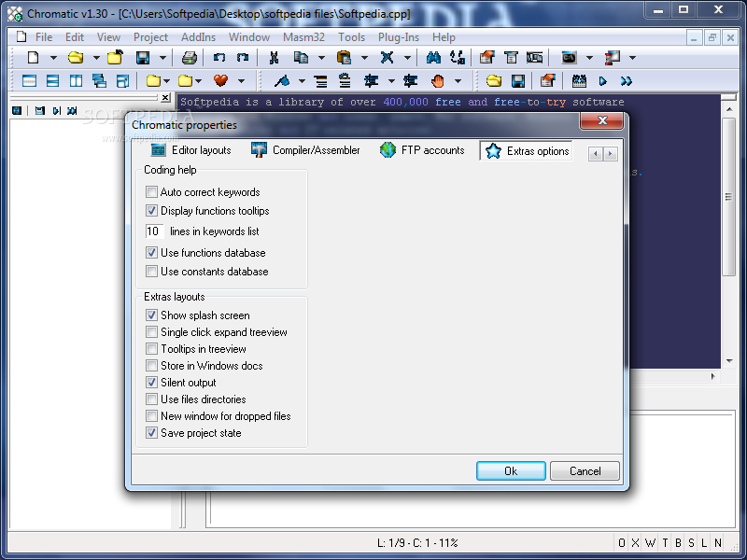
Task: Enable Single click expand treeview
Action: tap(151, 332)
